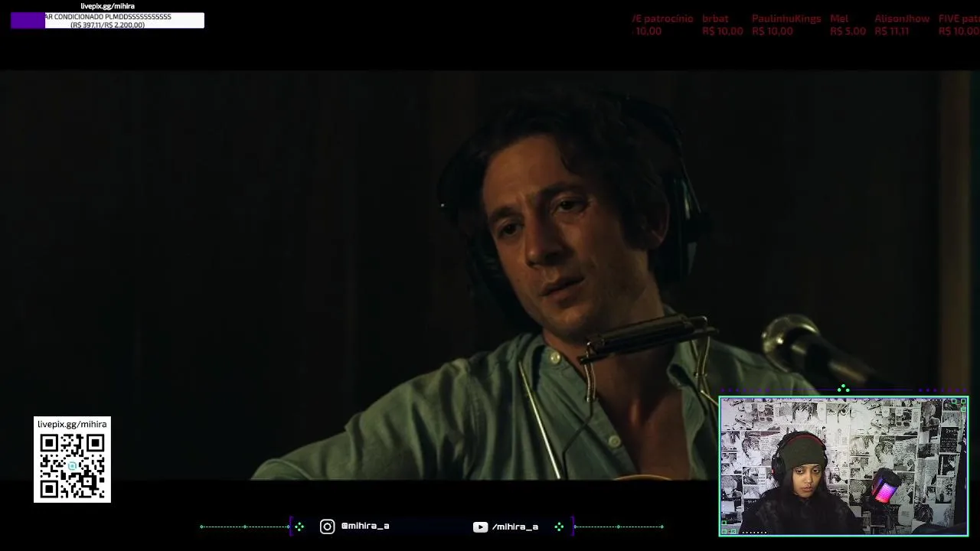Click the goal amount "R$ 397,11/R$ 2.200,00"

[x=107, y=24]
